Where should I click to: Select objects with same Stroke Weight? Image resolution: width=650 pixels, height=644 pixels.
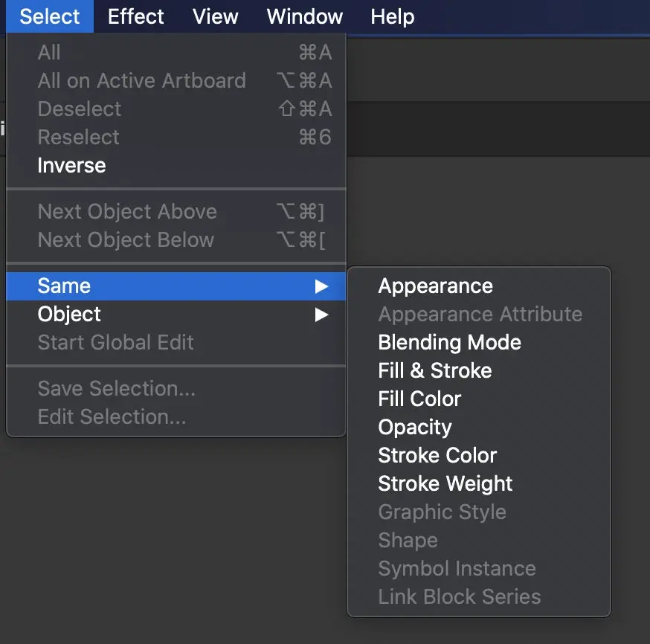click(x=445, y=483)
